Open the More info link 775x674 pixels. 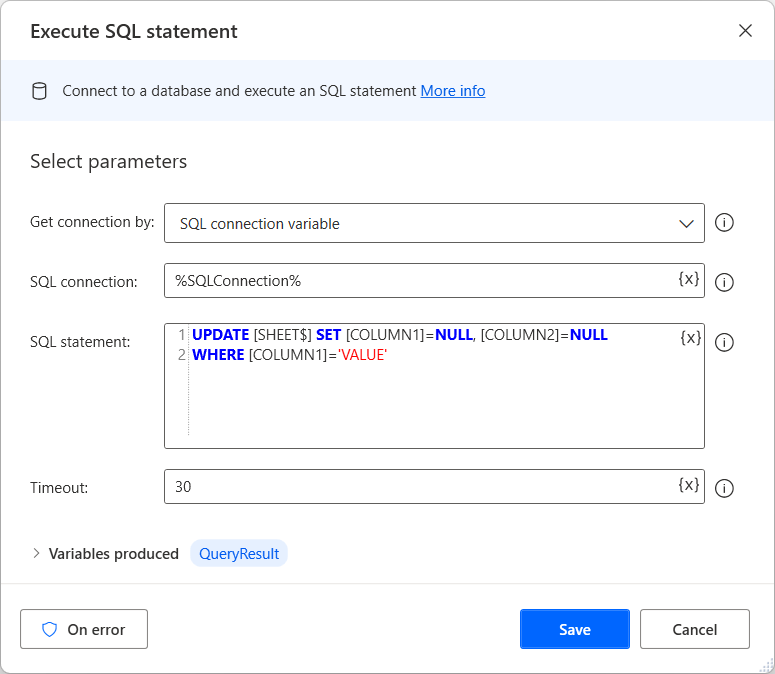(453, 91)
